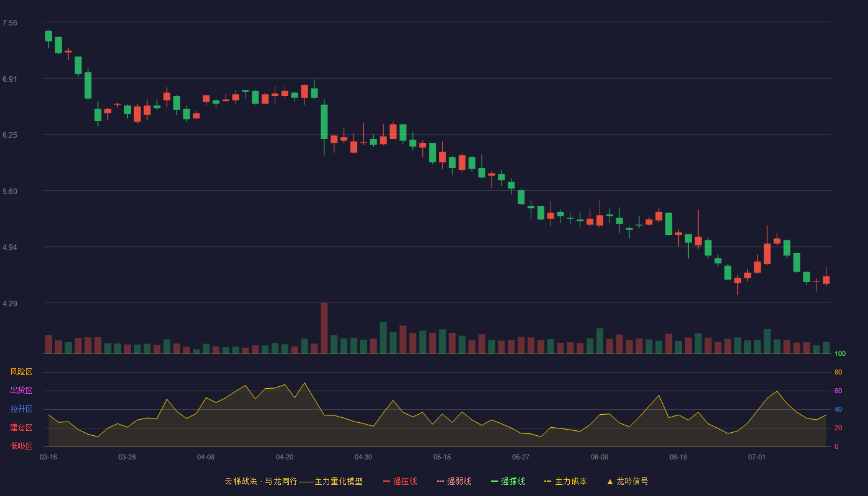
Task: Click the 06-18 date label
Action: pos(678,457)
